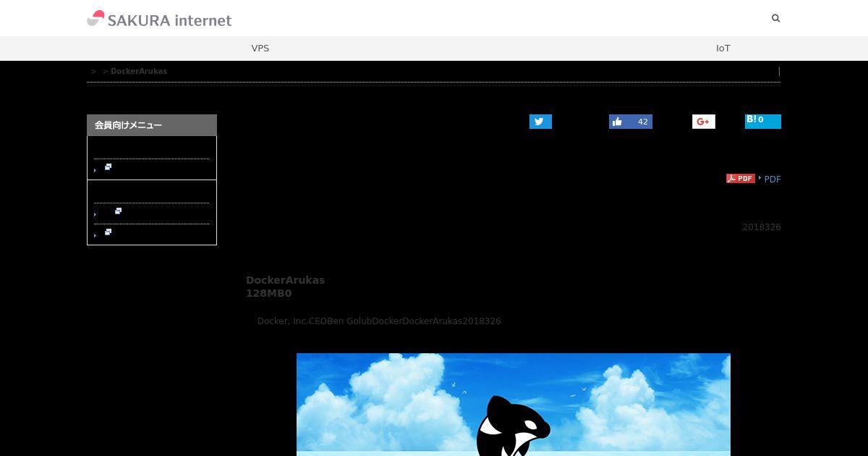Open the orca and sky article image
The image size is (868, 456).
(x=514, y=405)
